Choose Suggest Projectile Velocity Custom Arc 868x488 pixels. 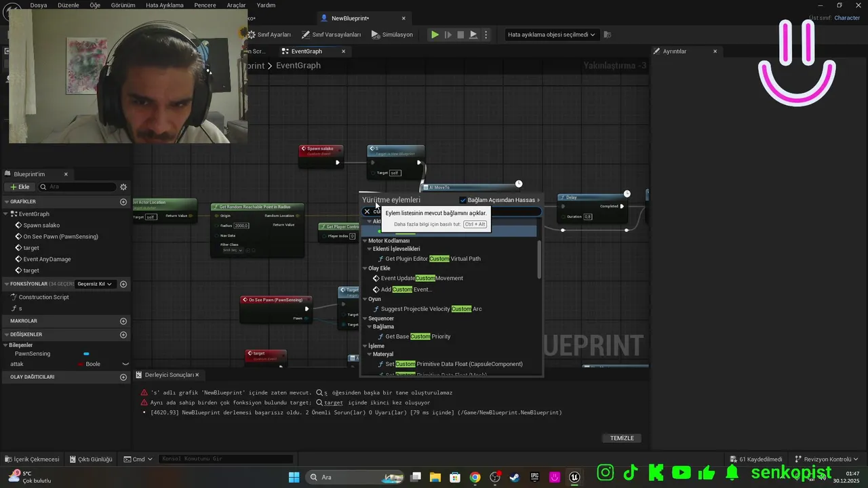431,309
